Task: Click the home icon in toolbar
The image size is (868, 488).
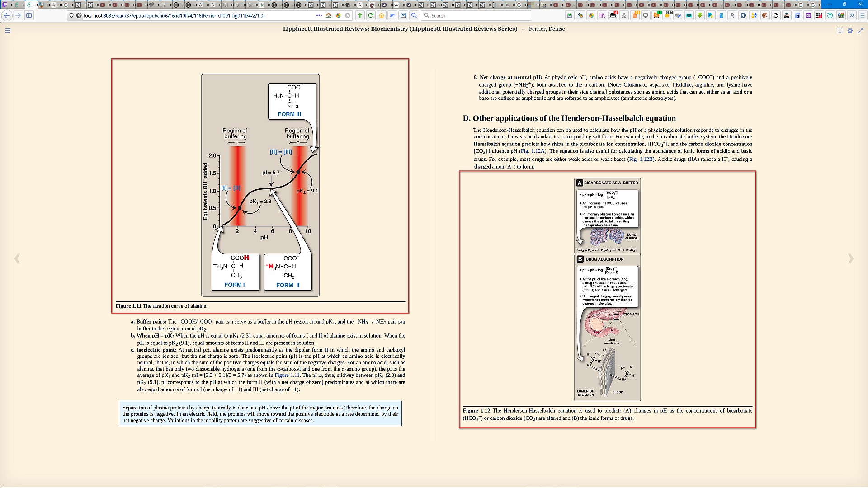Action: coord(382,15)
